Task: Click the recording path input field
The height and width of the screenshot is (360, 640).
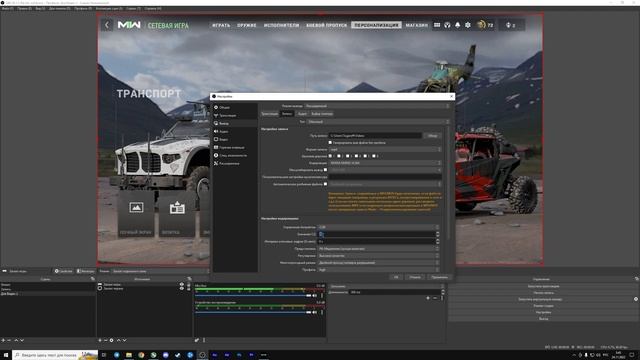Action: (x=375, y=136)
